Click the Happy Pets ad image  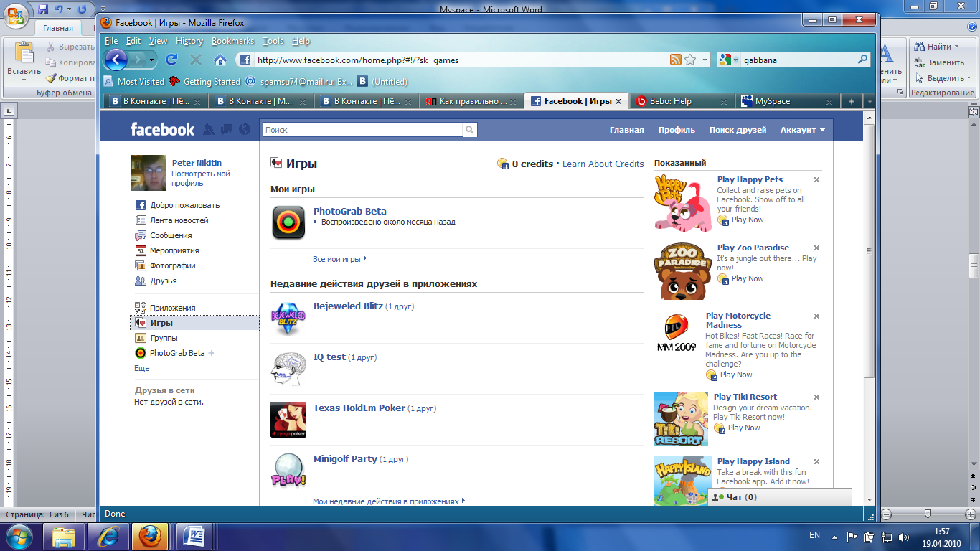point(683,203)
